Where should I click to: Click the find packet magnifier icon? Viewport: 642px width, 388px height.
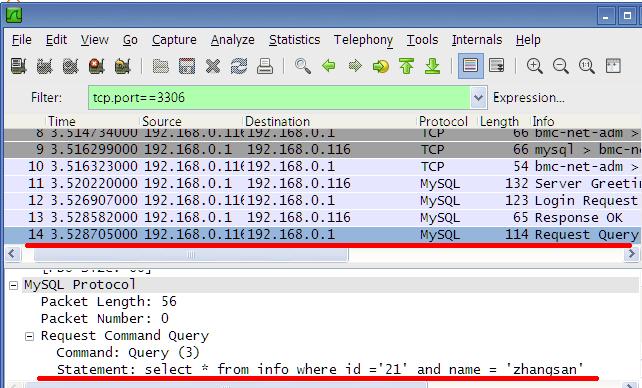point(303,66)
